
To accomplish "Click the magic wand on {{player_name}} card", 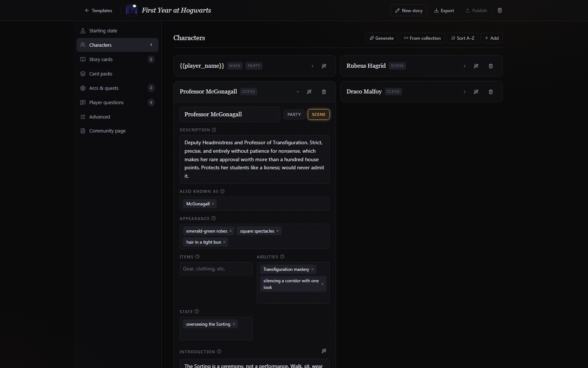I will pyautogui.click(x=324, y=66).
